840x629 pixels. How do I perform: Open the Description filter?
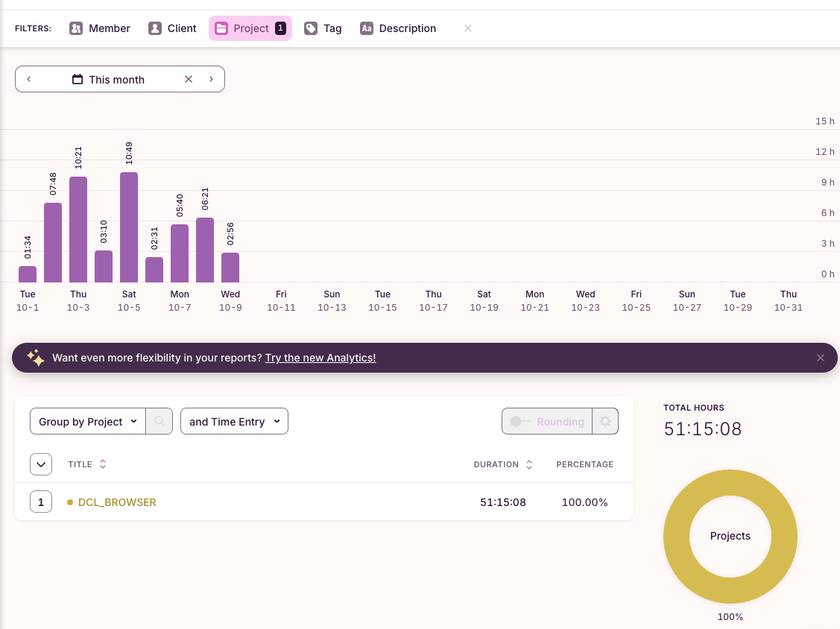398,28
